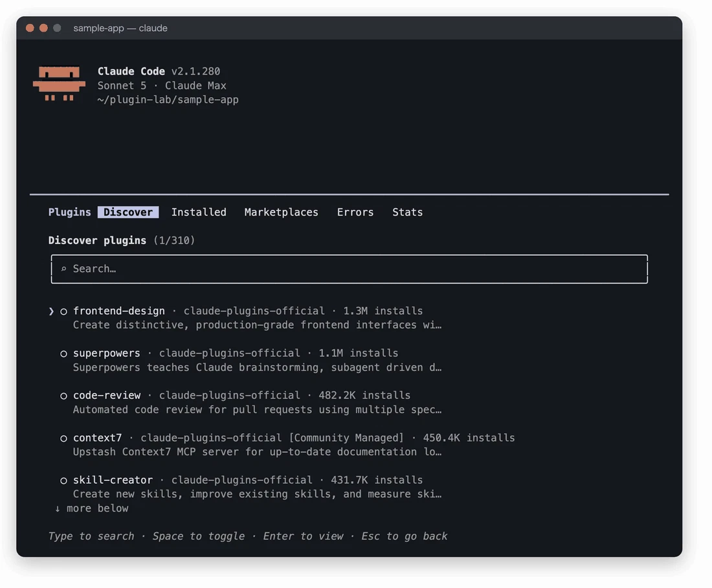Open the Marketplaces tab

pyautogui.click(x=281, y=212)
